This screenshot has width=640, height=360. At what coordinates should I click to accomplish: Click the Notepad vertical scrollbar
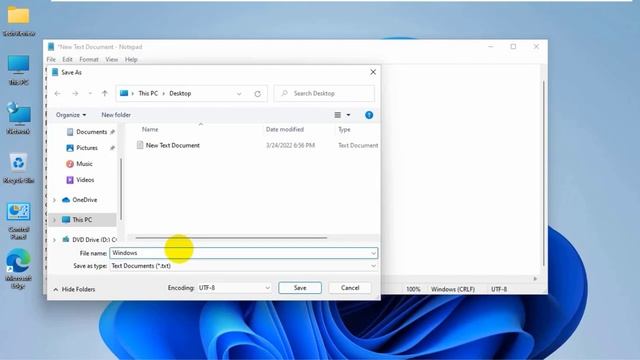[x=544, y=173]
